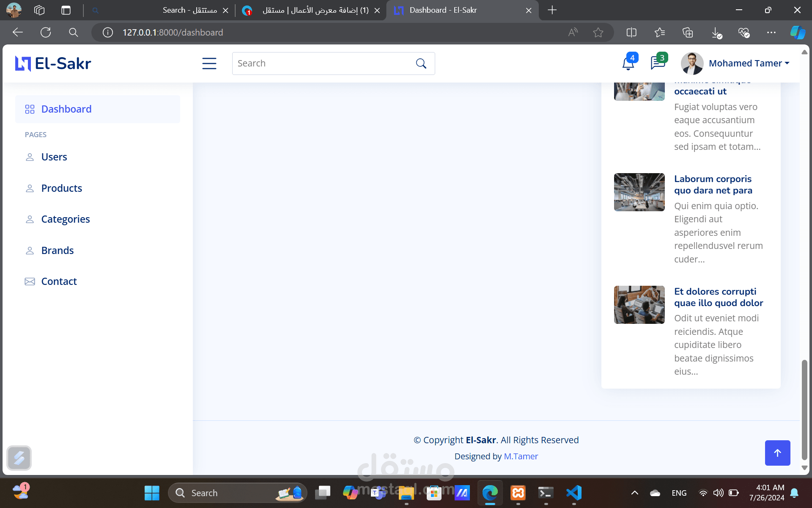Go to the Categories page
Screen dimensions: 812x508
(x=66, y=219)
